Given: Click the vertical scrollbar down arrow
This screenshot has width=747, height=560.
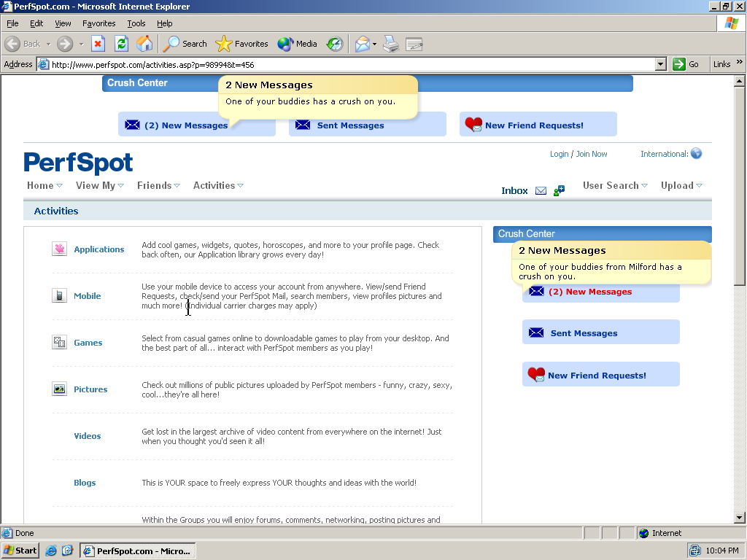Looking at the screenshot, I should pos(740,518).
